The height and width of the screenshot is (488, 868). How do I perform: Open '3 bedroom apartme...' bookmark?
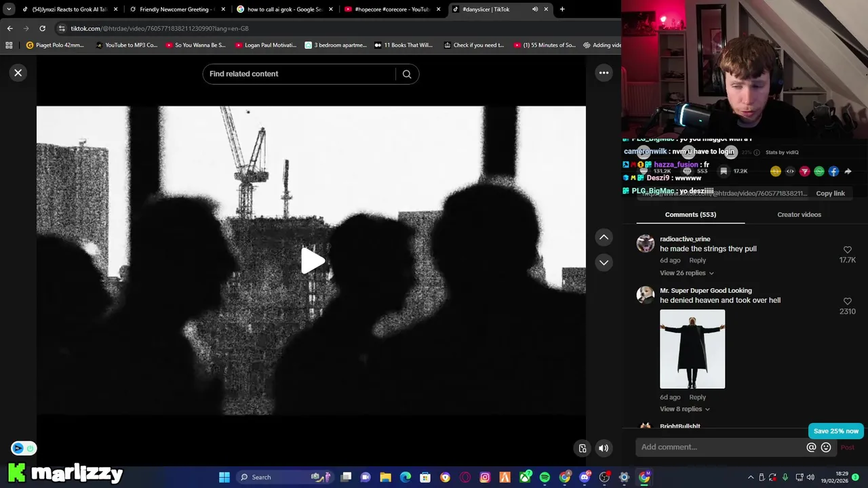336,45
